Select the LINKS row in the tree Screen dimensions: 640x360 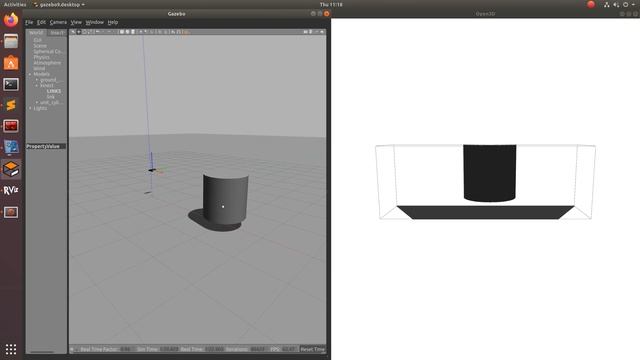tap(54, 91)
